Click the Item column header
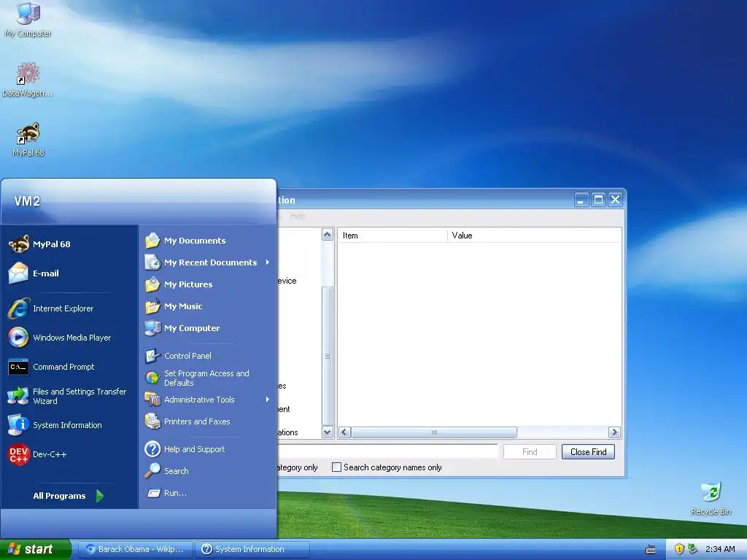The width and height of the screenshot is (747, 560). [392, 236]
